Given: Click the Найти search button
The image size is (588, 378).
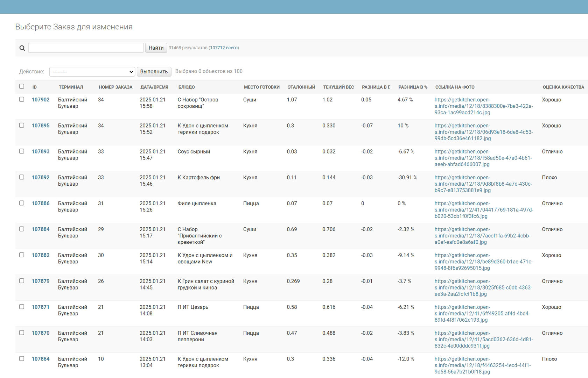Looking at the screenshot, I should tap(156, 48).
